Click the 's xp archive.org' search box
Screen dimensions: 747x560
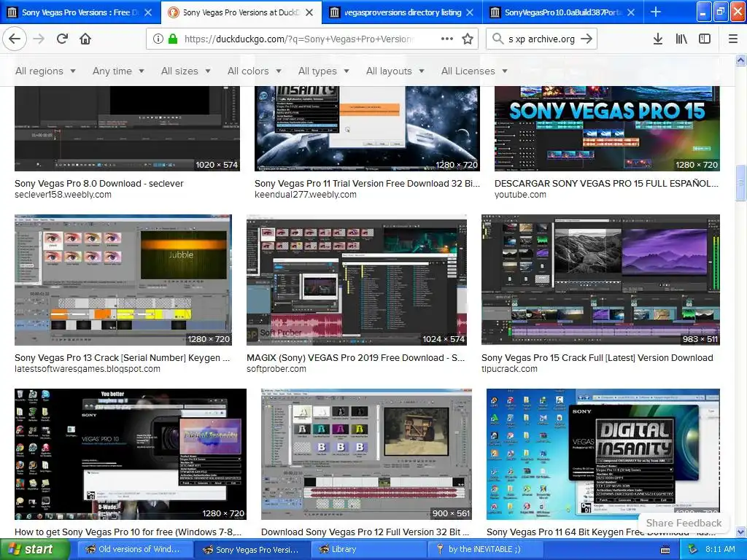click(x=541, y=39)
